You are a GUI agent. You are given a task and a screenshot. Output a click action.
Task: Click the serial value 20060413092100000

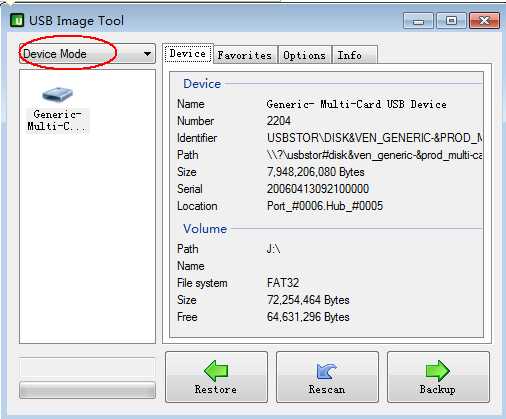(x=318, y=189)
